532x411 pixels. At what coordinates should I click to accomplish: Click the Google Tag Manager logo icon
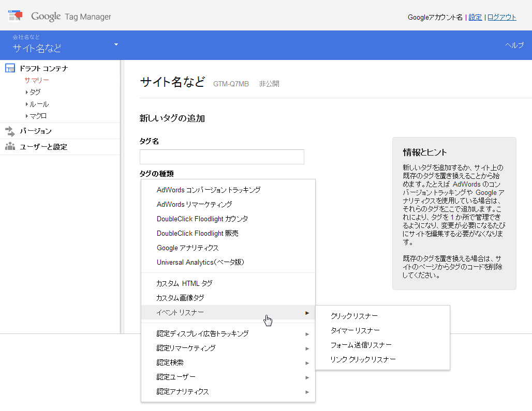point(15,15)
